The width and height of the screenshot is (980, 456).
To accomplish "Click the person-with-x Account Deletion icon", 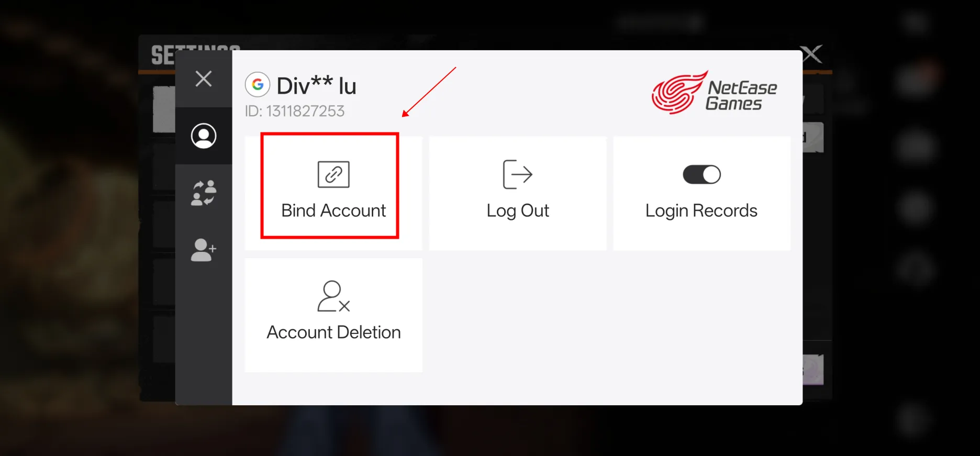I will (333, 296).
